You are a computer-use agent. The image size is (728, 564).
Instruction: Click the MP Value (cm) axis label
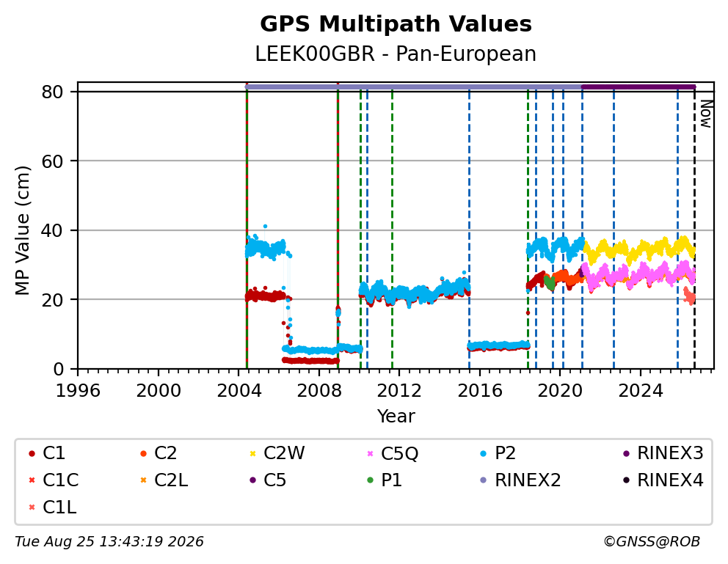tap(22, 230)
